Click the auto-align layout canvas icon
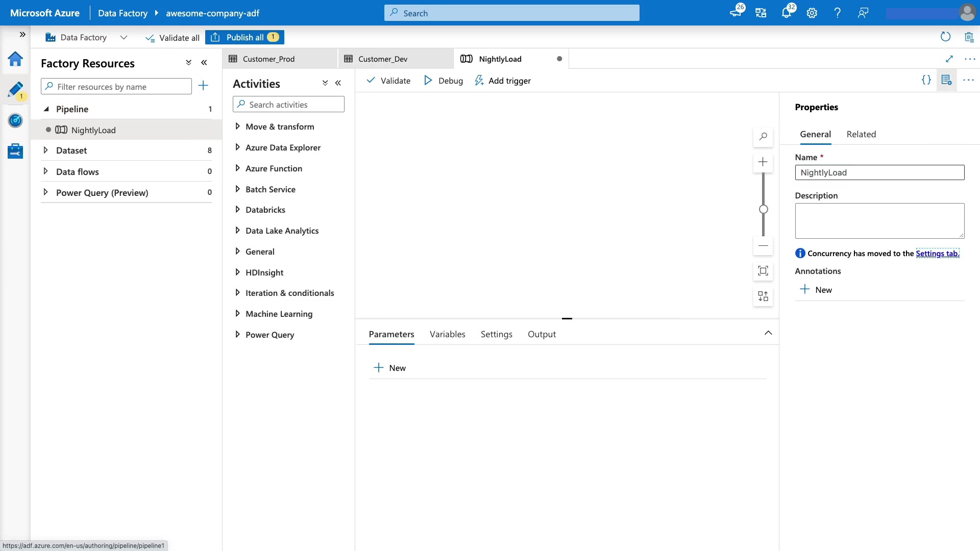980x551 pixels. coord(763,296)
